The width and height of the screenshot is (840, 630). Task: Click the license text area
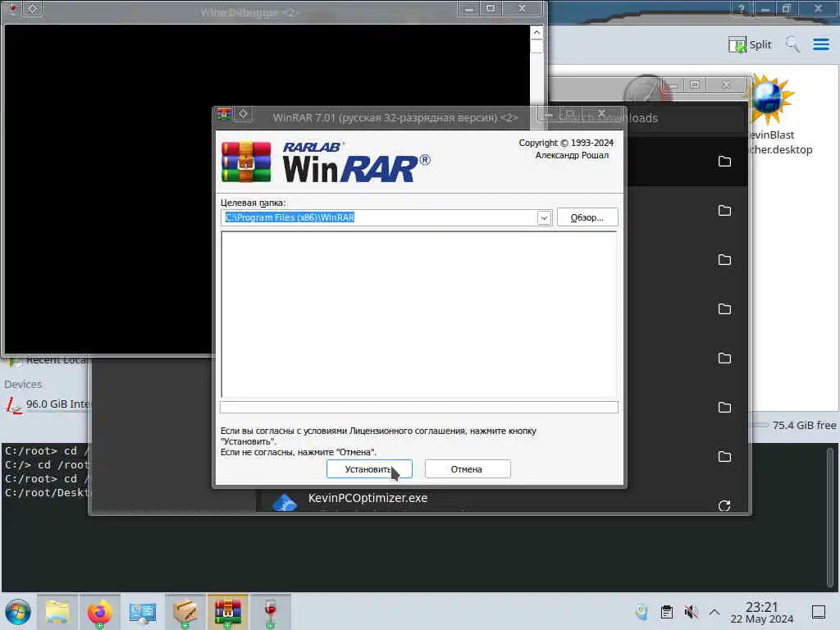[x=418, y=314]
